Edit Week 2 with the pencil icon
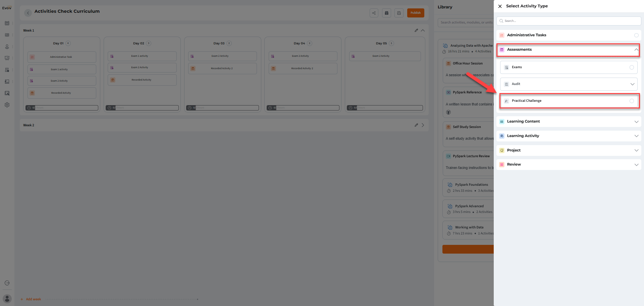This screenshot has height=306, width=644. click(416, 125)
